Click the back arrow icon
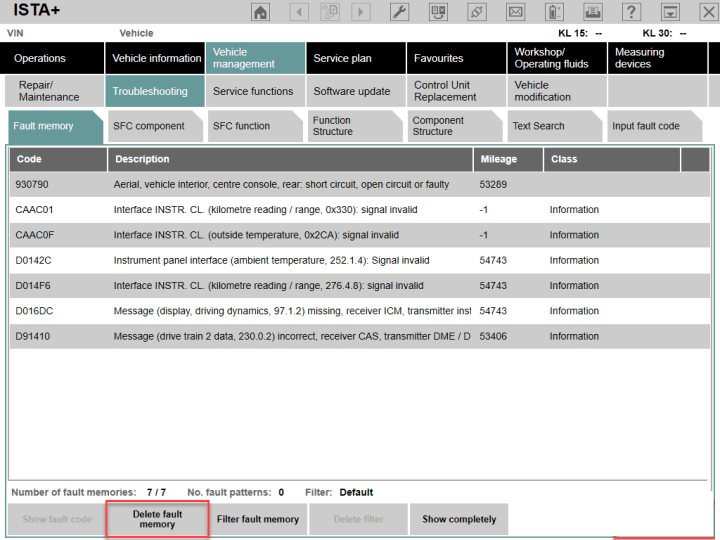This screenshot has width=720, height=540. 299,12
